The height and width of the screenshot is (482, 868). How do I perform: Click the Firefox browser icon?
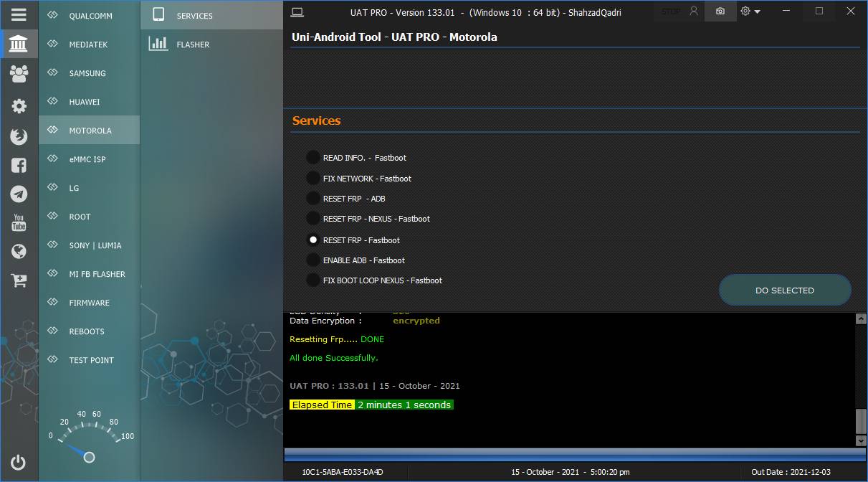point(19,136)
